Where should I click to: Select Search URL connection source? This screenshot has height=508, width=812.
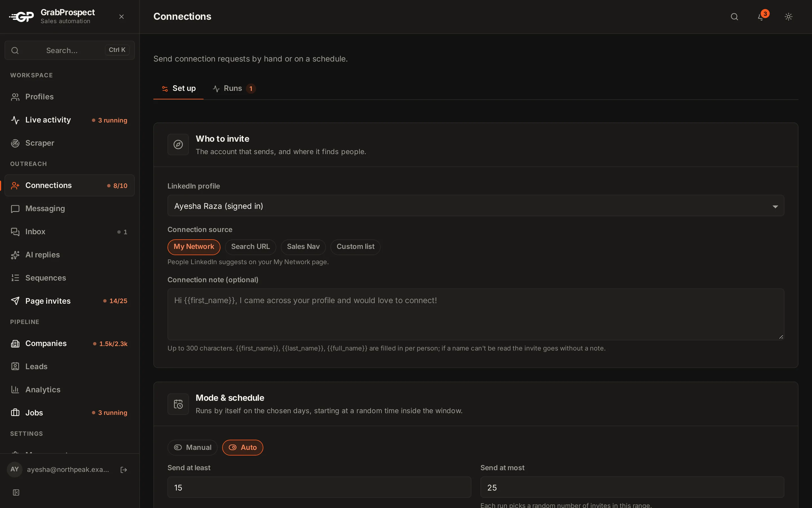pyautogui.click(x=250, y=247)
